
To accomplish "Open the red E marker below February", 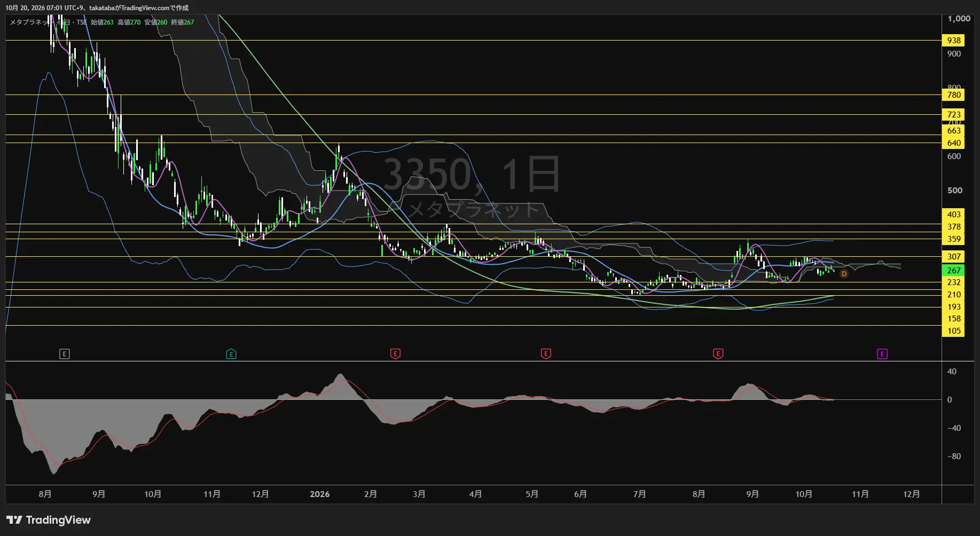I will [x=395, y=354].
